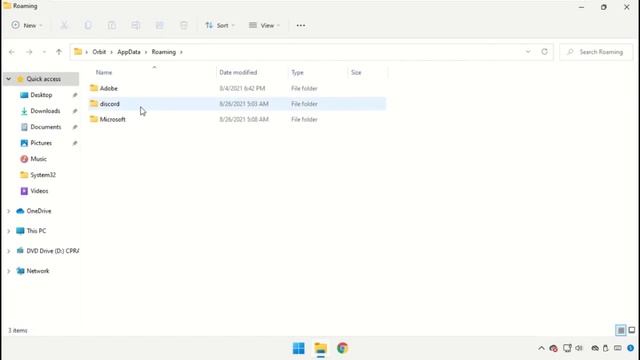Click the Copy icon in toolbar
Viewport: 640px width, 360px height.
(88, 25)
